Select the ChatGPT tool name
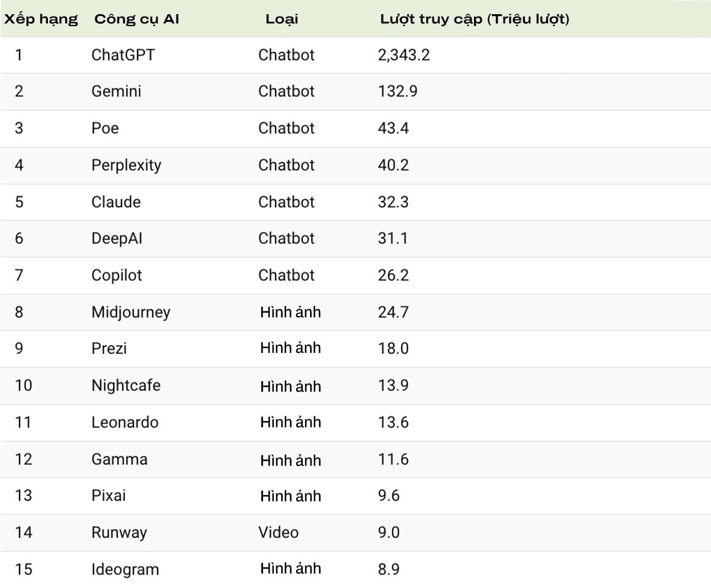 tap(123, 55)
